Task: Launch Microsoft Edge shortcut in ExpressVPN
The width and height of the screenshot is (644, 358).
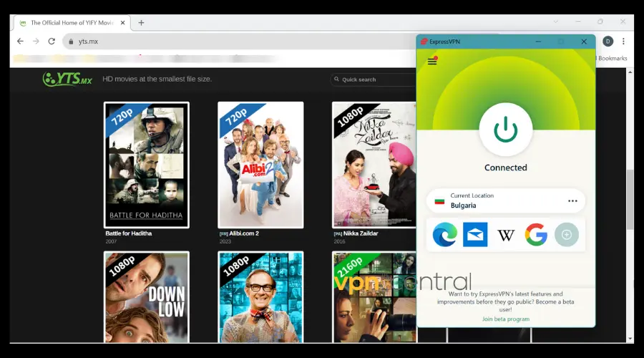Action: coord(445,235)
